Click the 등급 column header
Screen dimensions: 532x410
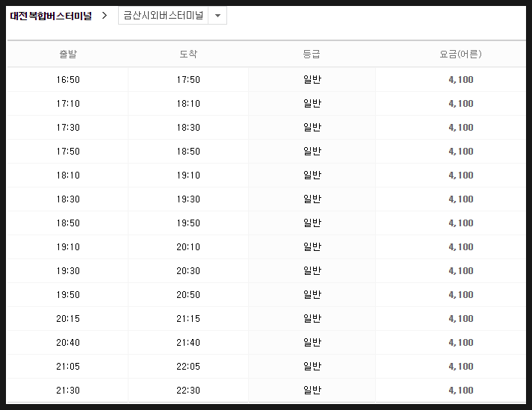(x=312, y=54)
